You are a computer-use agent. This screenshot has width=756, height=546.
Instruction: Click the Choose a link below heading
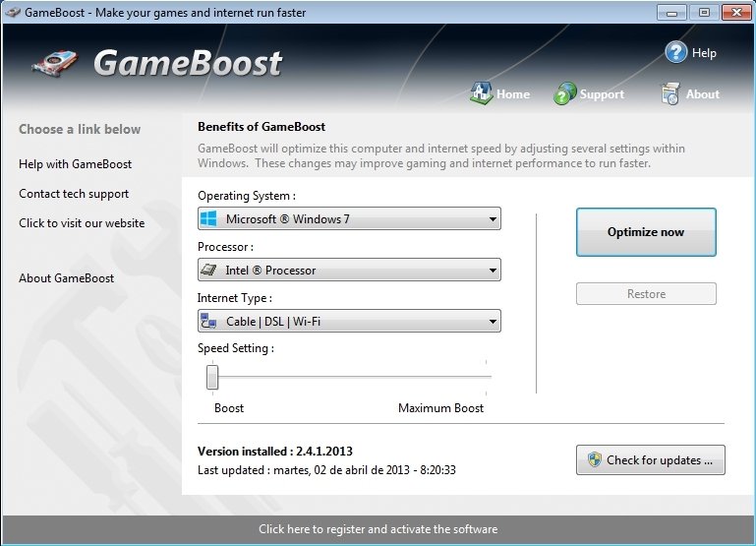coord(80,129)
